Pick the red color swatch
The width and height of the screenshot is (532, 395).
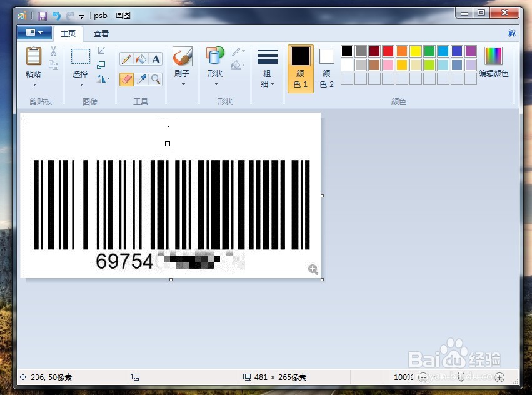[x=388, y=51]
